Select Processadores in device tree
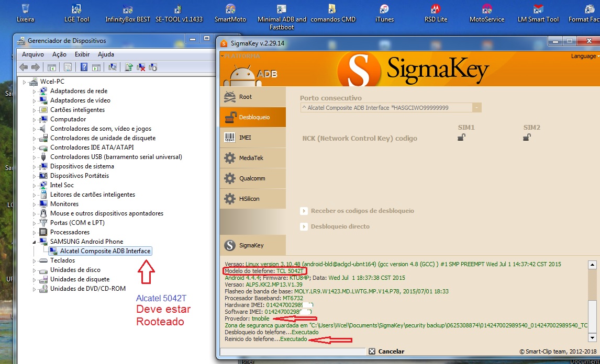The image size is (600, 364). click(70, 232)
